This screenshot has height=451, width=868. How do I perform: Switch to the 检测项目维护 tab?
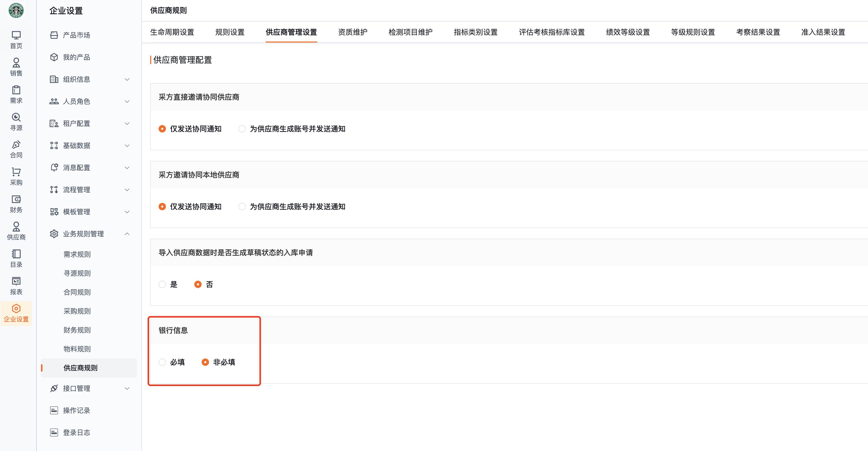[x=410, y=32]
